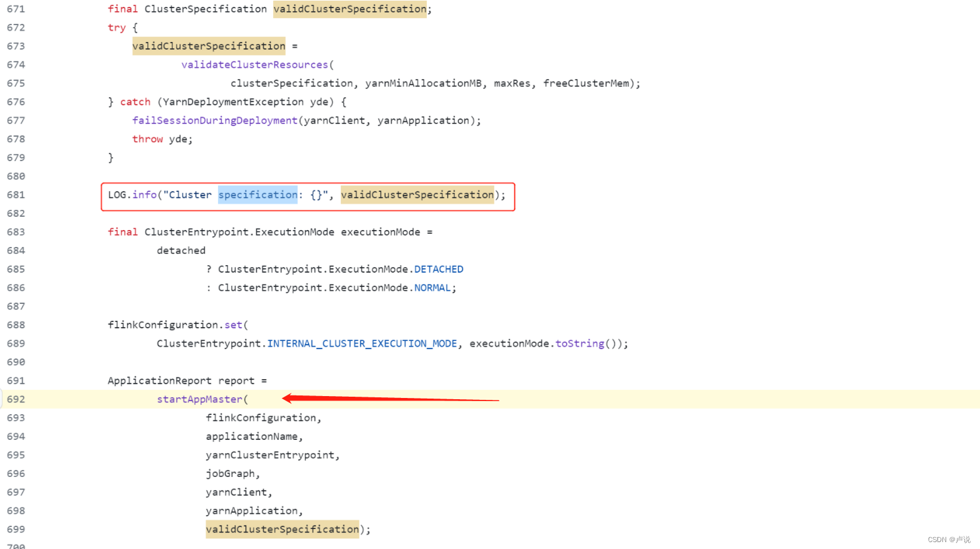Click the validateClusterResources method call

tap(255, 65)
